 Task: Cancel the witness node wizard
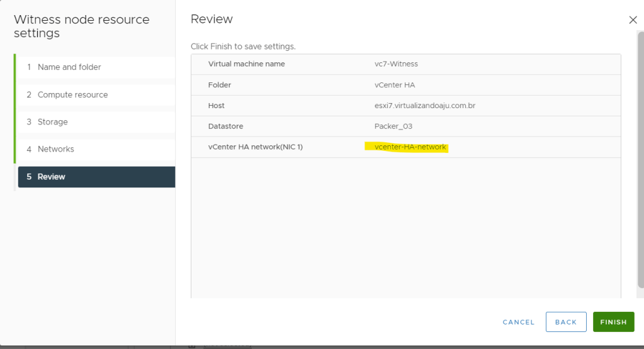(518, 322)
